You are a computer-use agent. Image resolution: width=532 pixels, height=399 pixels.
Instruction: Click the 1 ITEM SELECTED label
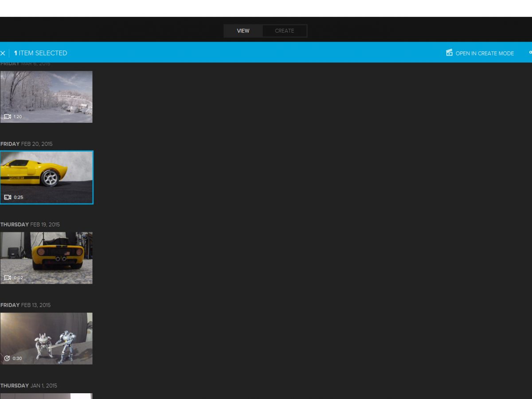40,53
